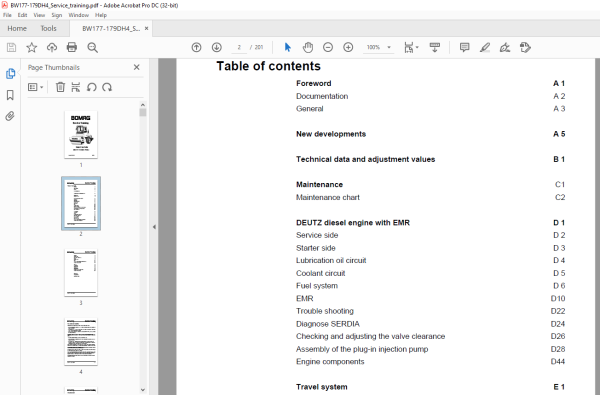Viewport: 600px width, 395px height.
Task: Toggle the Page Thumbnails side panel
Action: click(10, 73)
